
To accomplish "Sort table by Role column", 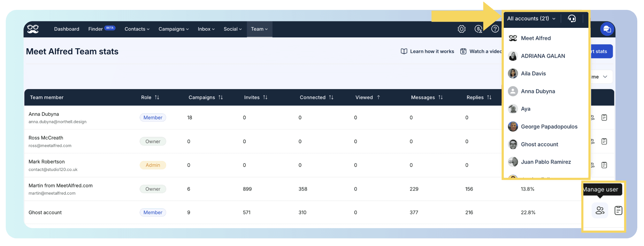I will (x=150, y=97).
